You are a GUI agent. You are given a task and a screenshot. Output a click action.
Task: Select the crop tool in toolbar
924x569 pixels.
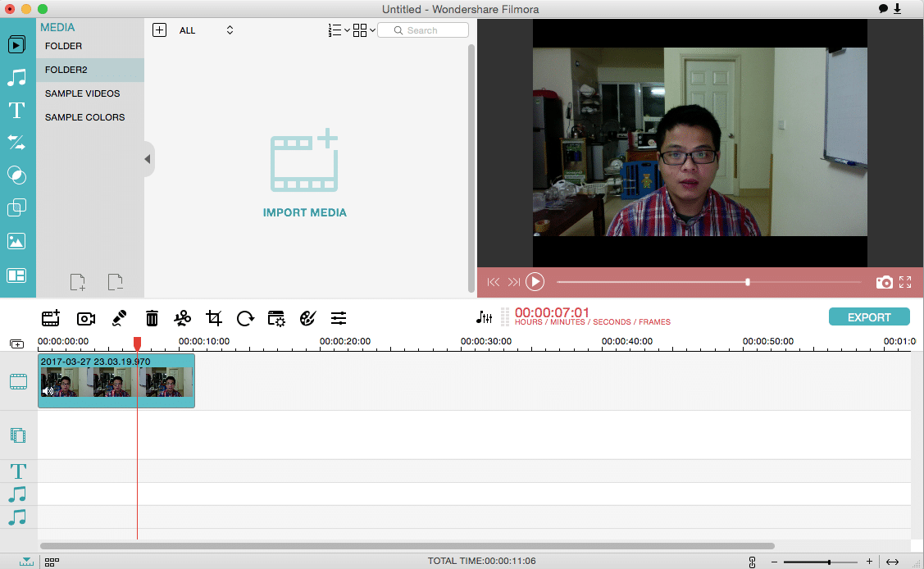click(x=214, y=318)
